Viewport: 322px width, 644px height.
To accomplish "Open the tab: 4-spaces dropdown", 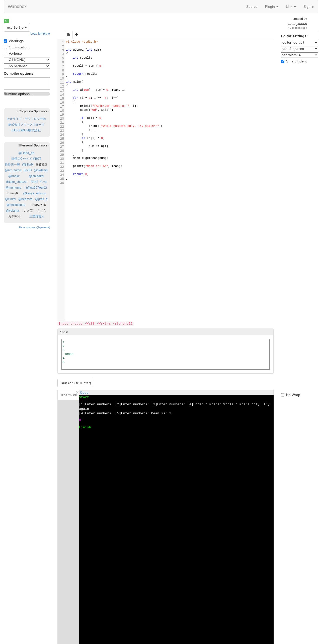I will click(x=299, y=49).
